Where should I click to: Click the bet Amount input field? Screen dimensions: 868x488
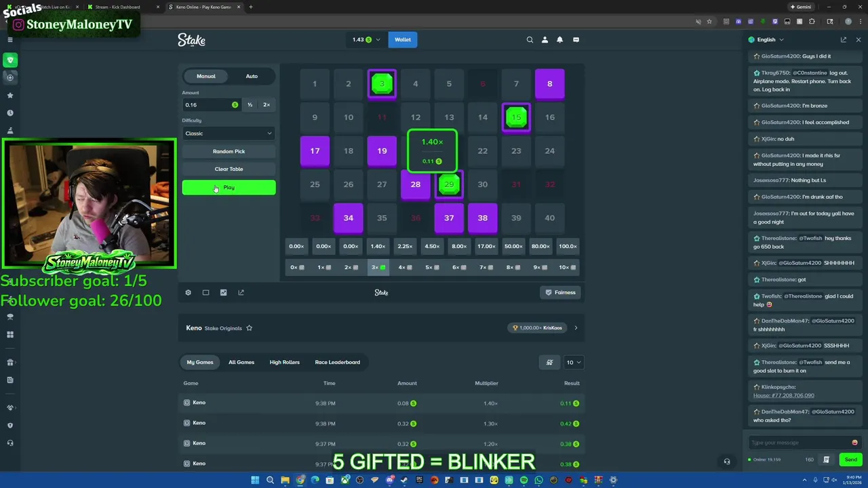tap(211, 105)
